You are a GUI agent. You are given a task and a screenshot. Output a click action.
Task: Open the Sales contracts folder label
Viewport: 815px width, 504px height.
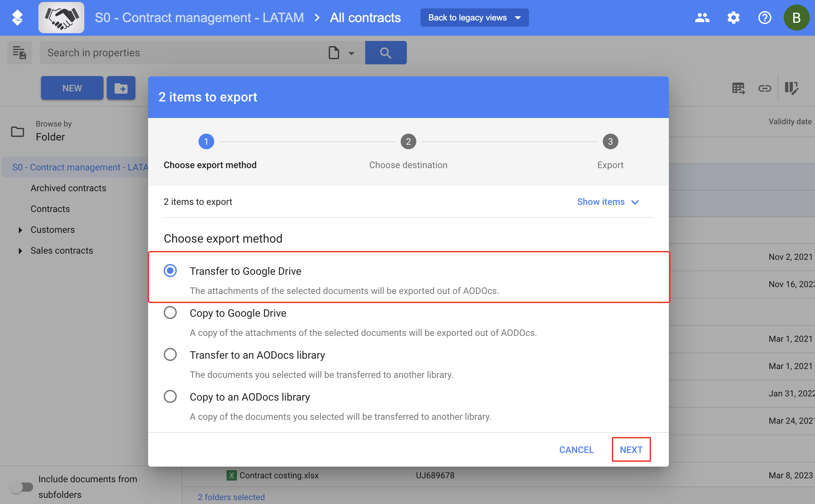coord(62,251)
